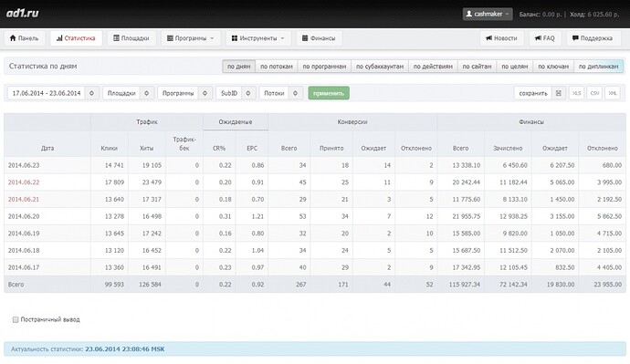Open the Новости page
The image size is (630, 364).
(x=501, y=38)
